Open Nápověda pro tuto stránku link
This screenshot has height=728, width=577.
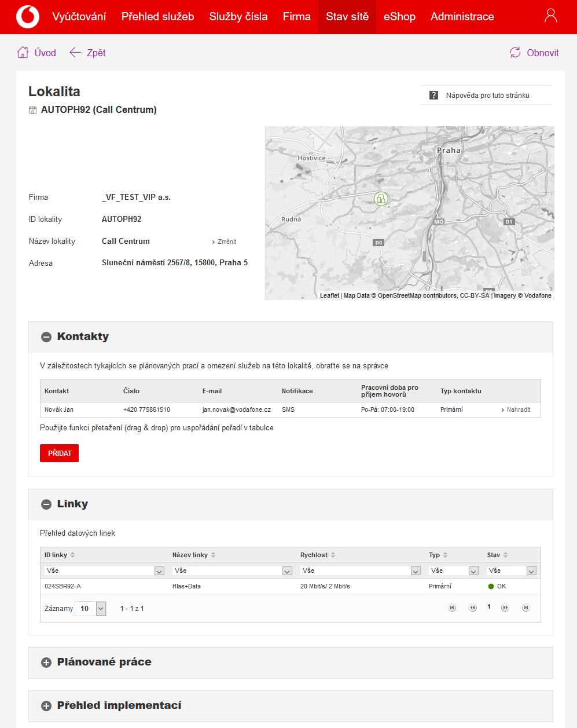point(488,95)
